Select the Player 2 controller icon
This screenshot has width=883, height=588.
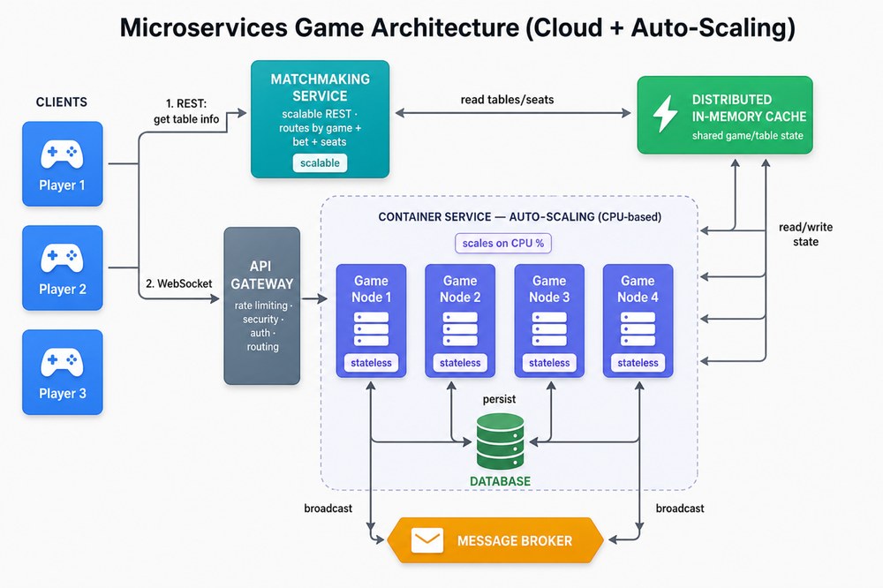click(x=62, y=259)
